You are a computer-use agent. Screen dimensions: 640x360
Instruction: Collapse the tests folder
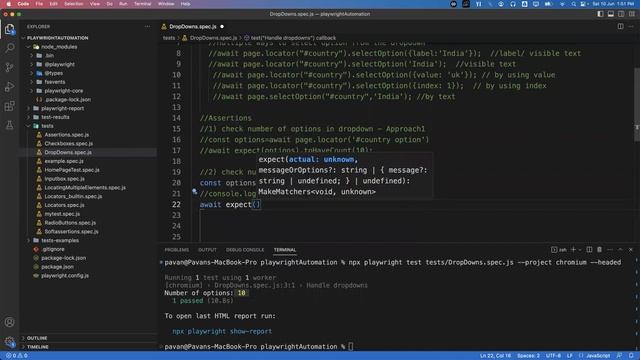(x=47, y=126)
